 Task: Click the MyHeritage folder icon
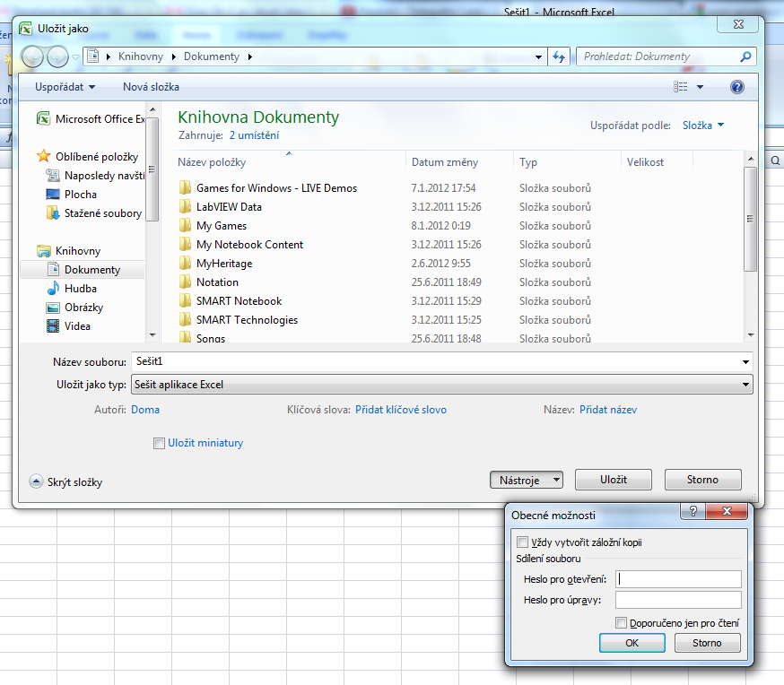click(185, 264)
